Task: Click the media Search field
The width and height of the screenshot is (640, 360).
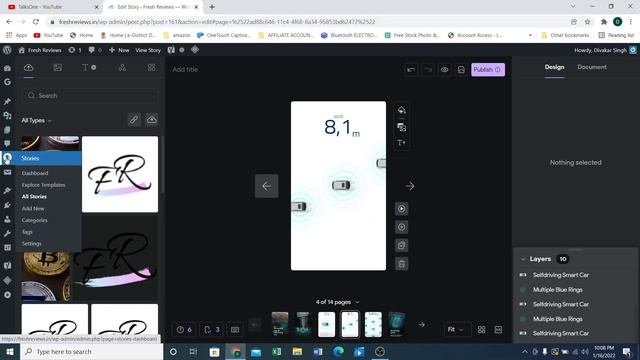Action: [x=89, y=96]
